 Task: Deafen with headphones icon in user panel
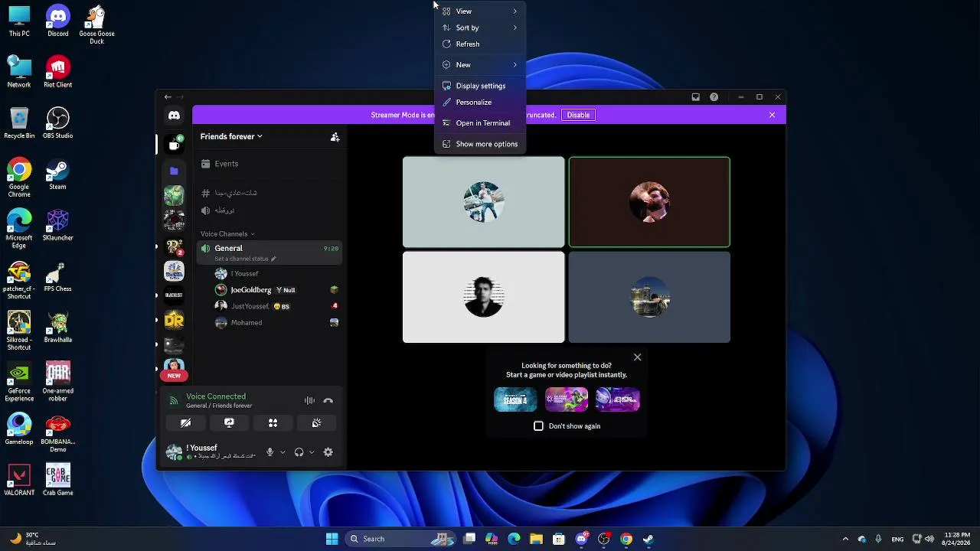pyautogui.click(x=299, y=452)
